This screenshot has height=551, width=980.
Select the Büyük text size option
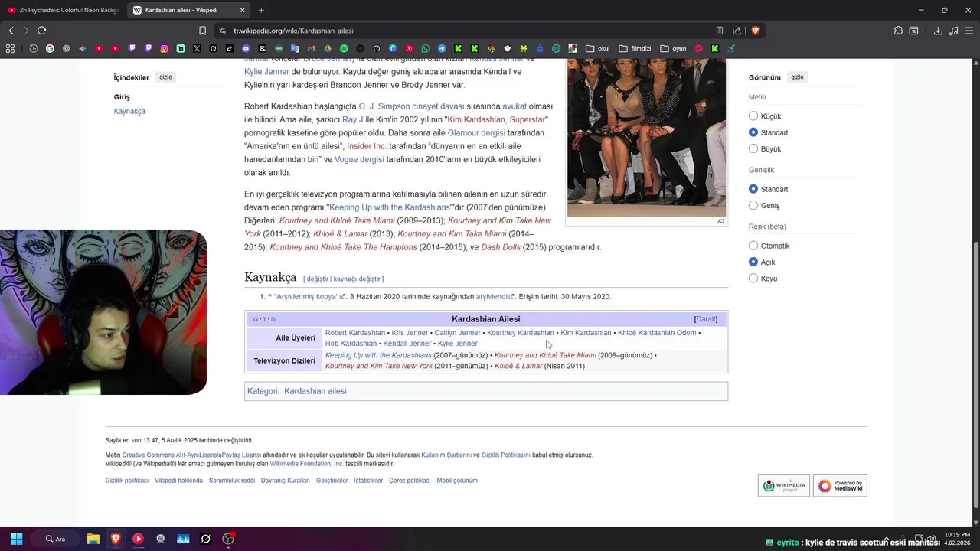click(x=753, y=149)
